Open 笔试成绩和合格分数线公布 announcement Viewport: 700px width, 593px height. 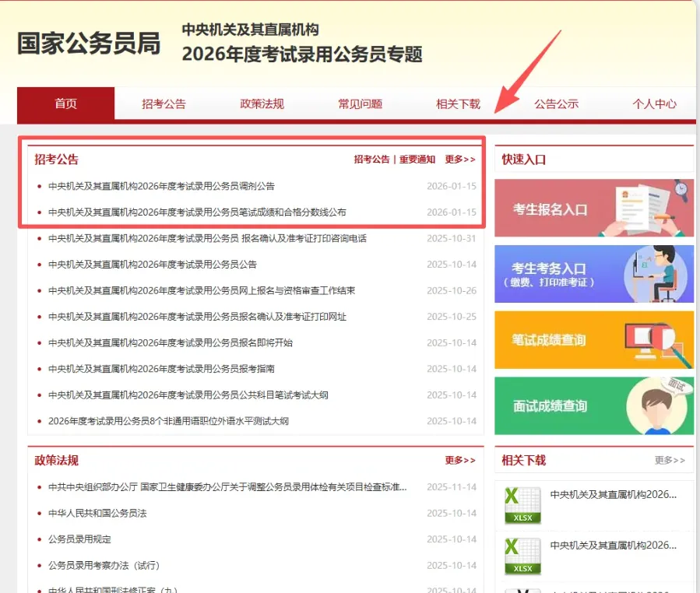tap(197, 212)
